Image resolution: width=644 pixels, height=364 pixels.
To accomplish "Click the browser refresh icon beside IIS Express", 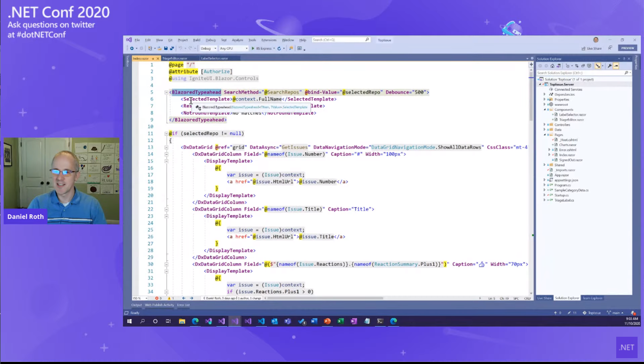I will pyautogui.click(x=279, y=49).
